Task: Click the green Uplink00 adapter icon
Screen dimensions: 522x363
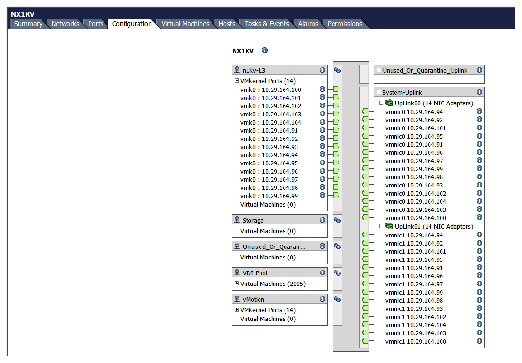Action: tap(389, 103)
